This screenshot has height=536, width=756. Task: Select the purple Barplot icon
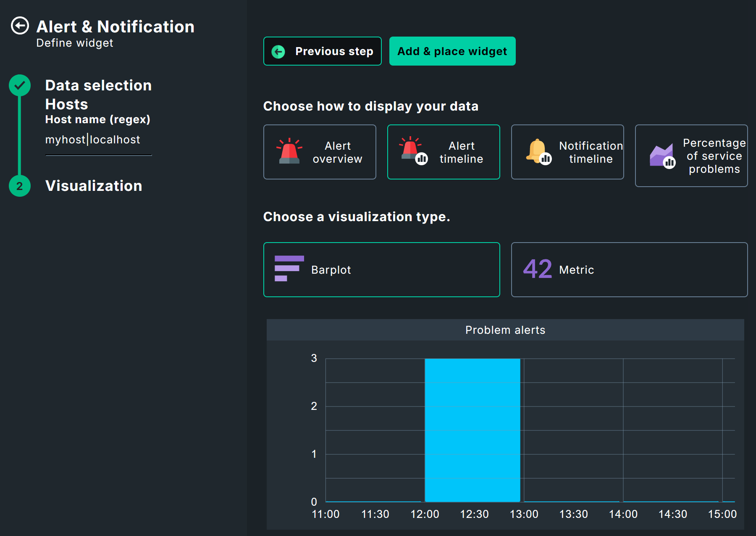coord(289,269)
